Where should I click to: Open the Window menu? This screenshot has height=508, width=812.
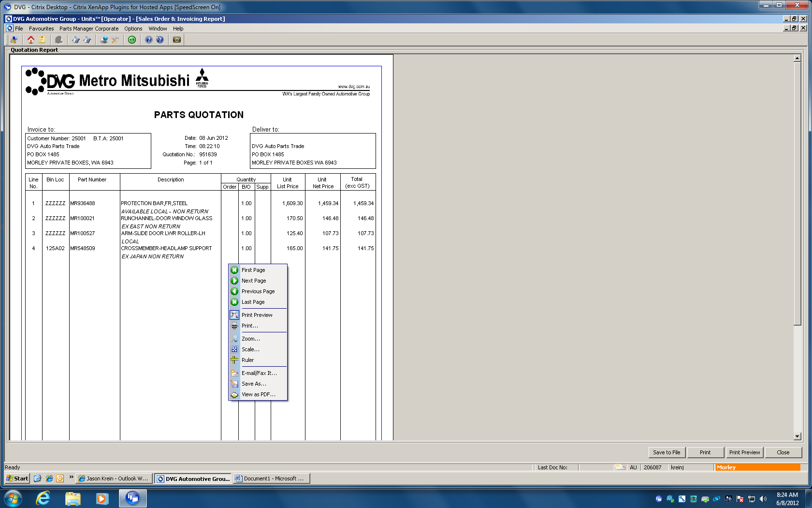[x=158, y=29]
